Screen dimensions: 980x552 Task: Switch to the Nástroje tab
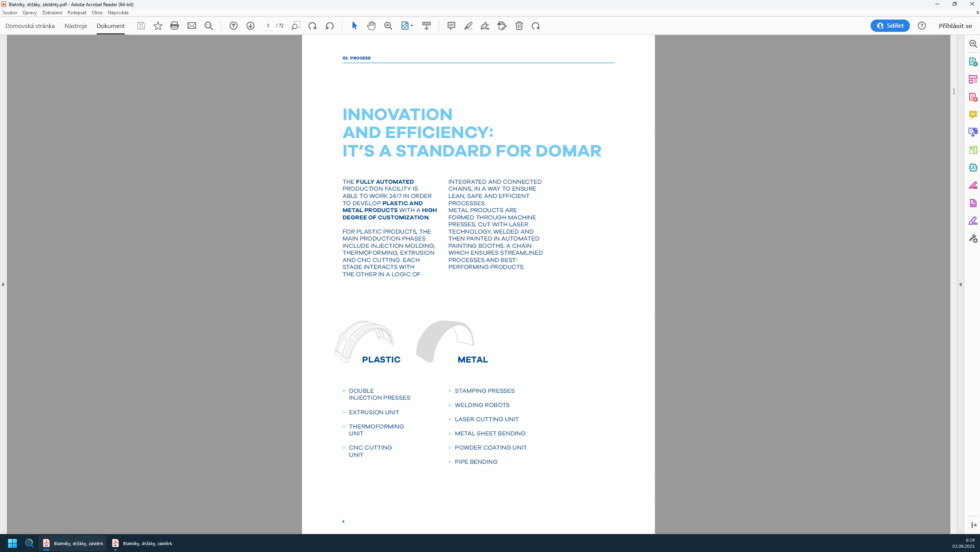[x=76, y=26]
